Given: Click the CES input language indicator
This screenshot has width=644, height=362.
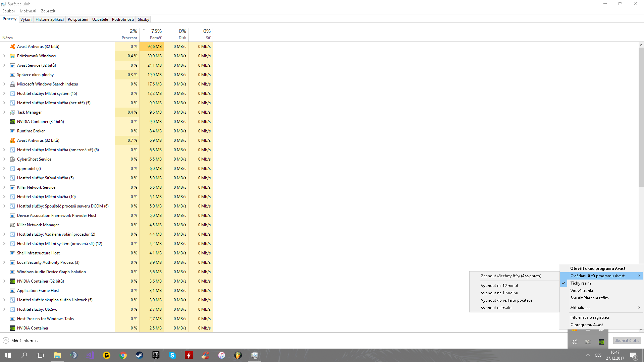Looking at the screenshot, I should pyautogui.click(x=598, y=355).
